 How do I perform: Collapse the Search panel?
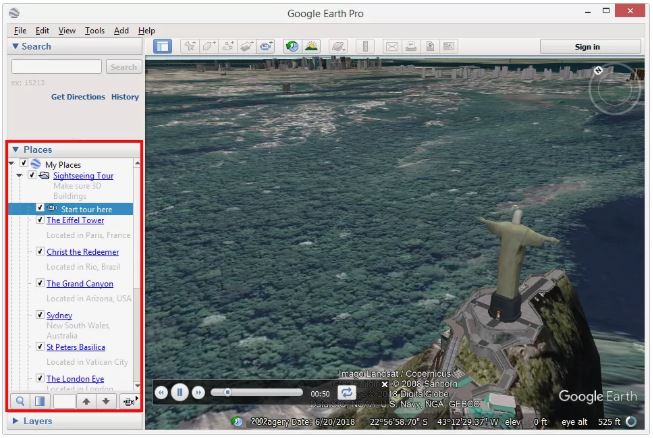pyautogui.click(x=15, y=46)
